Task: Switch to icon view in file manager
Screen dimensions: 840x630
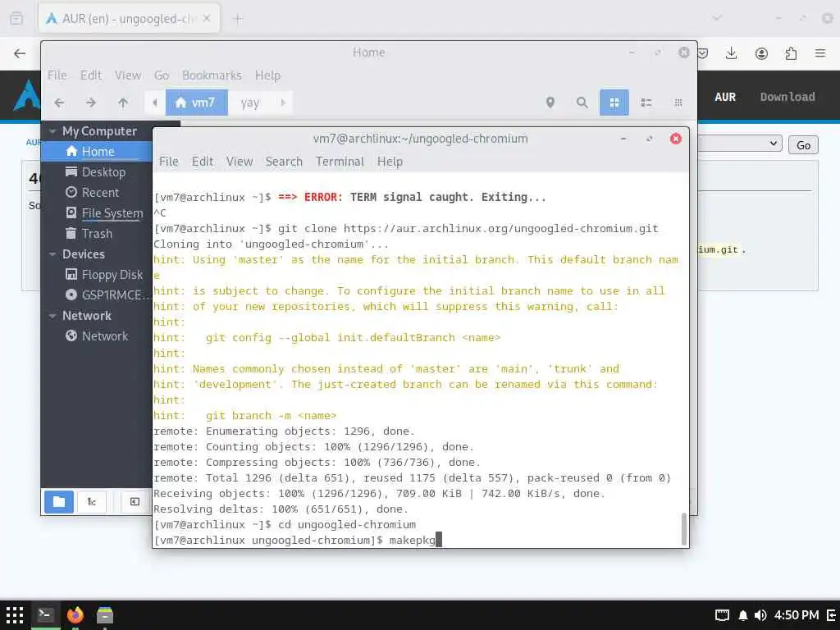Action: tap(614, 103)
